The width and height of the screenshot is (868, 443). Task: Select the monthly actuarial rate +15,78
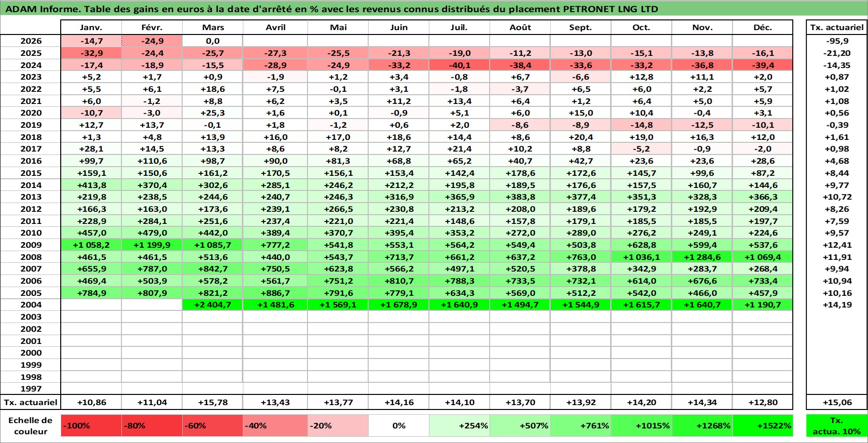tap(213, 402)
